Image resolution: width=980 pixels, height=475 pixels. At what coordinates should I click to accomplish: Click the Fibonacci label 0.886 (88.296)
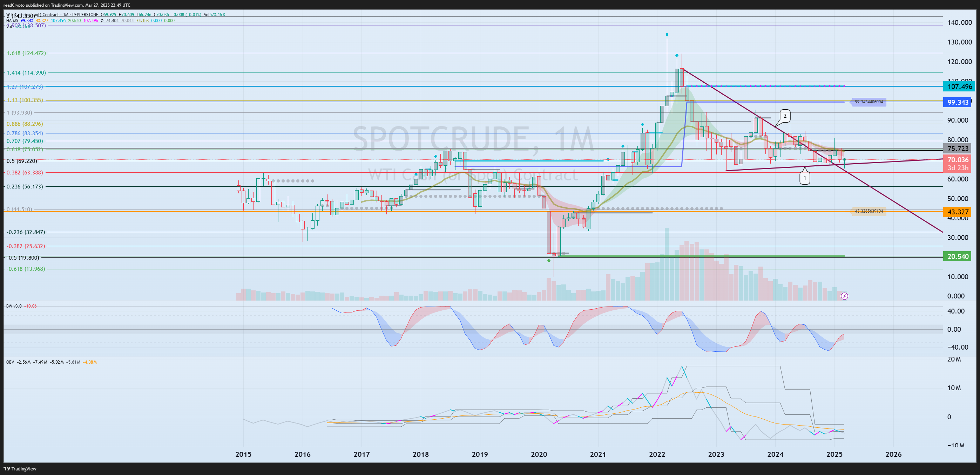pyautogui.click(x=25, y=124)
